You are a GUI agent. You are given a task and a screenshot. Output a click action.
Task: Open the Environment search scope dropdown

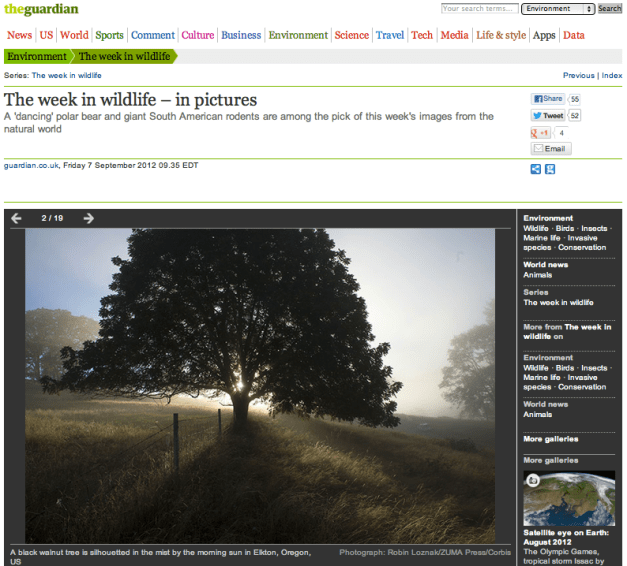[559, 9]
